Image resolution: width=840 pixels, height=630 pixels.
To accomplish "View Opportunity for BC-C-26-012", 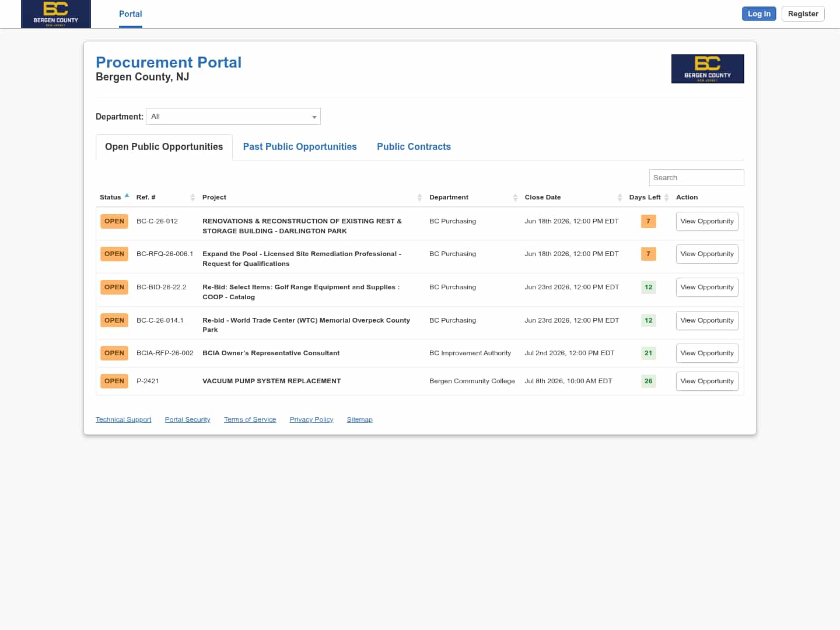I will (707, 222).
